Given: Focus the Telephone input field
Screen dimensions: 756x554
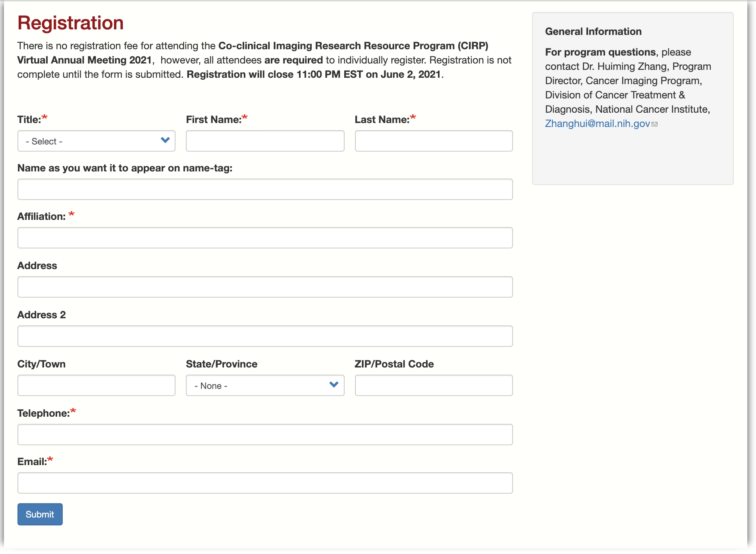Looking at the screenshot, I should (x=265, y=435).
